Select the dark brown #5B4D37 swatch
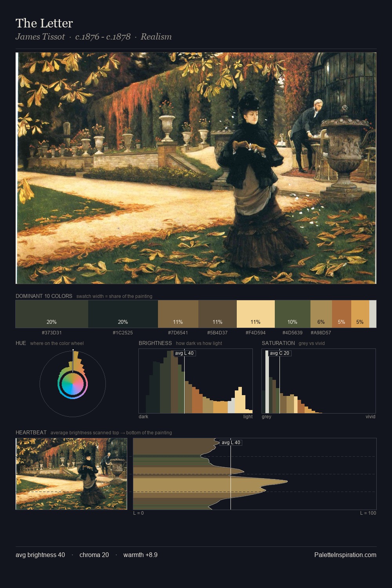The width and height of the screenshot is (392, 588). click(x=218, y=314)
